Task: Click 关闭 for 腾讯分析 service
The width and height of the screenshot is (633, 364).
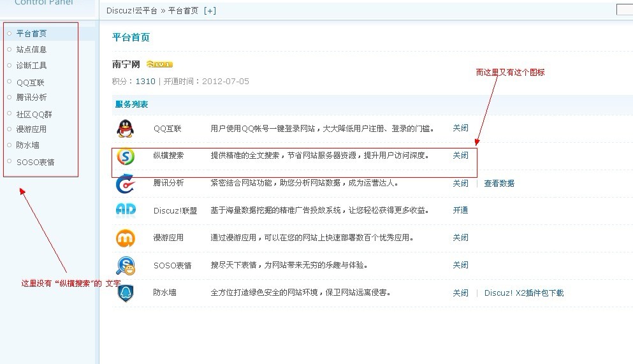Action: pyautogui.click(x=460, y=183)
